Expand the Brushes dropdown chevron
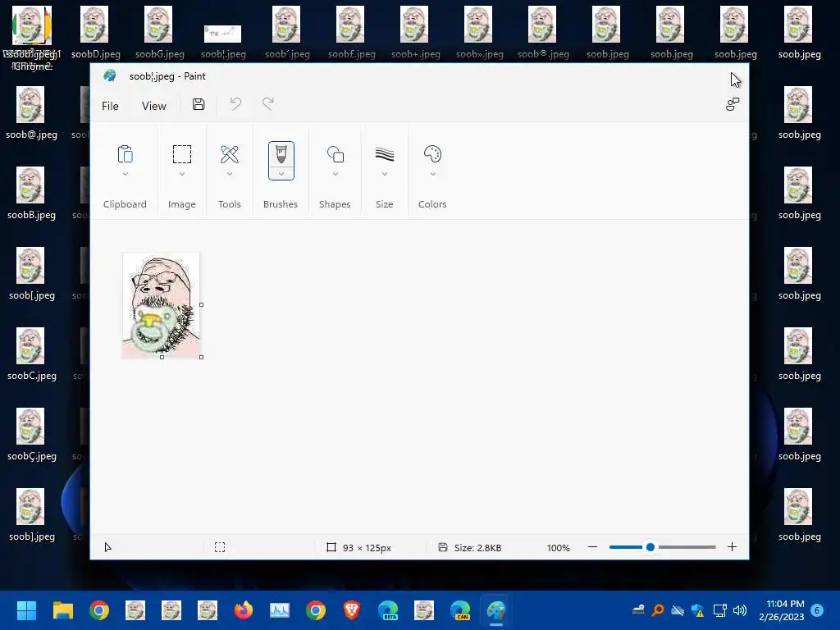 tap(281, 174)
